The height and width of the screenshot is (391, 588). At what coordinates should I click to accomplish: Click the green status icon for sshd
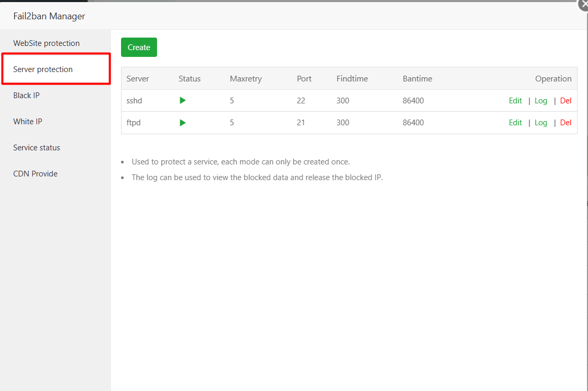pos(182,100)
